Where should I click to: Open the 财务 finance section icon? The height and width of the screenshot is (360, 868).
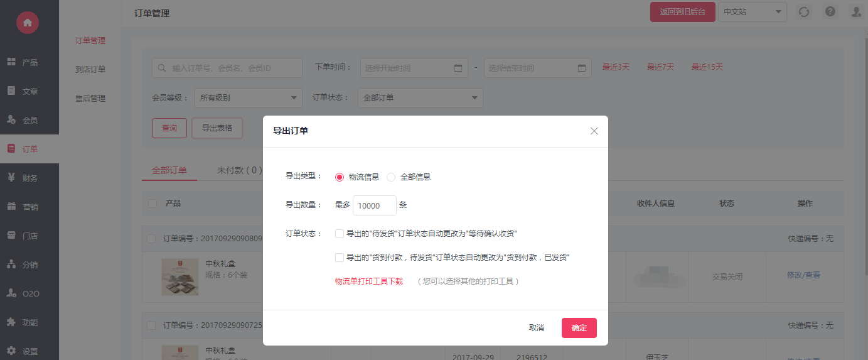coord(11,178)
